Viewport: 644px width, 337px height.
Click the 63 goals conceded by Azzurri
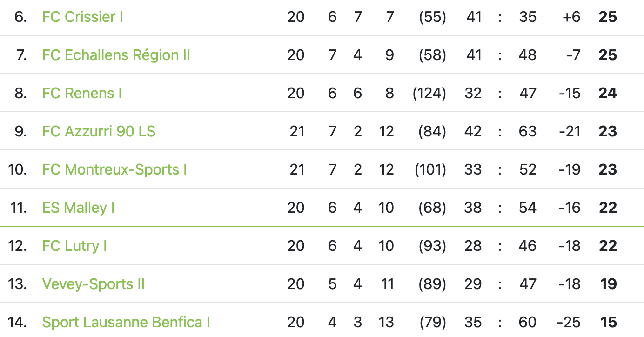coord(528,132)
